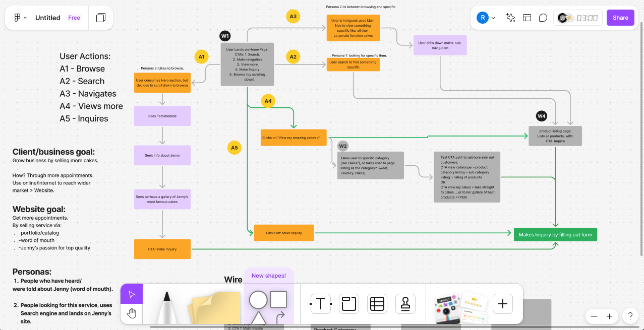Select the A3 yellow circle
Image resolution: width=644 pixels, height=330 pixels.
click(292, 16)
